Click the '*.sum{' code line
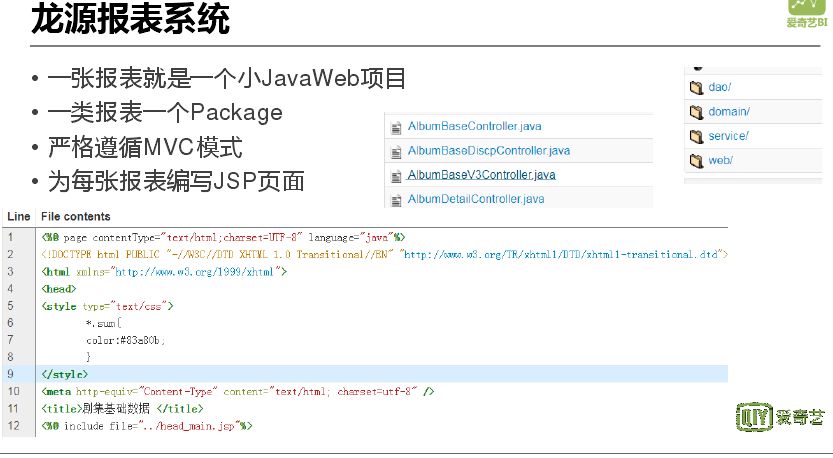833x458 pixels. click(x=104, y=323)
